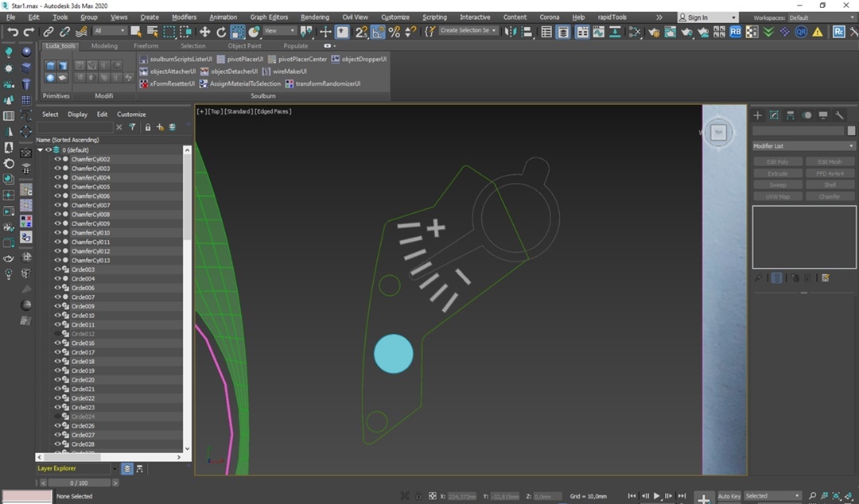Open the Workspaces Default dropdown
Viewport: 859px width, 504px height.
(821, 17)
